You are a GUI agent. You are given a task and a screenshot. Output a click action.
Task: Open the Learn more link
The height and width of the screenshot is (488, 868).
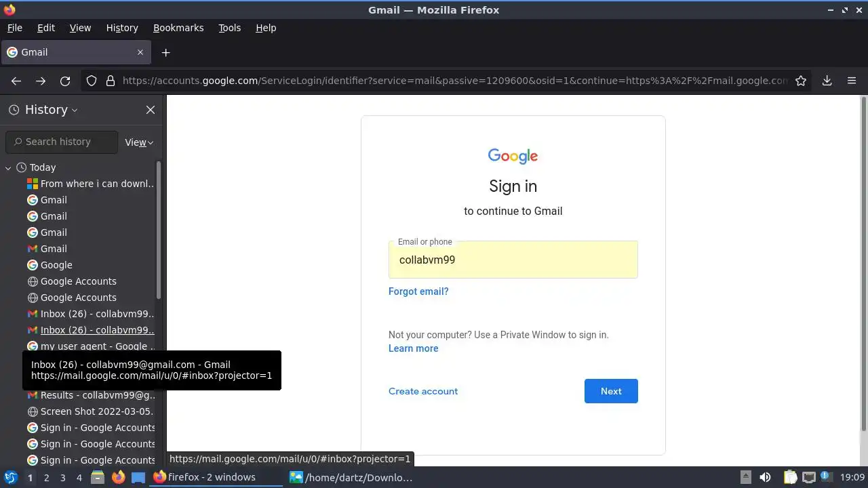pos(413,348)
